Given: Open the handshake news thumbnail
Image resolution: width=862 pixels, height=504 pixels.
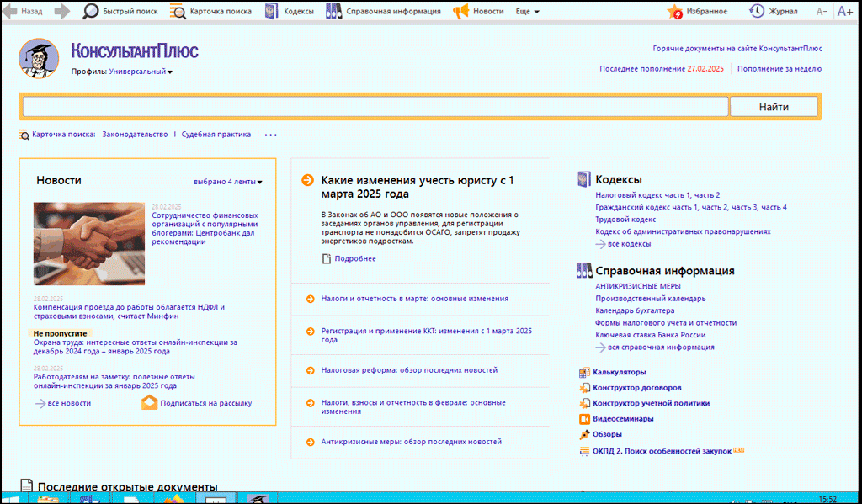Looking at the screenshot, I should pos(89,243).
